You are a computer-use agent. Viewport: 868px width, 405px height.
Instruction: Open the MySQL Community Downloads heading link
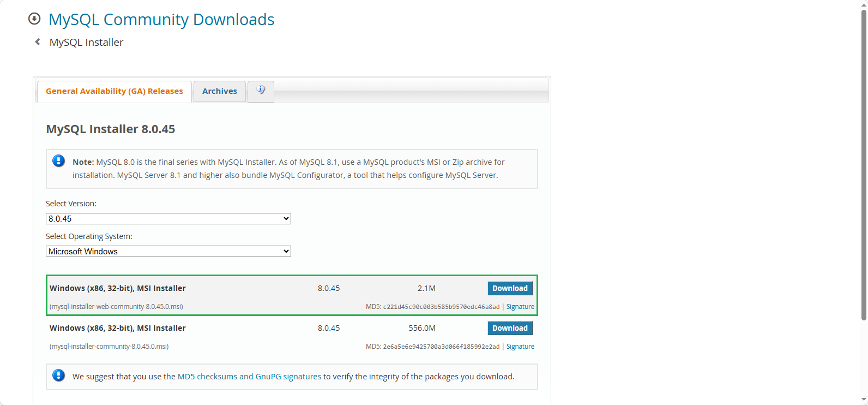(161, 20)
